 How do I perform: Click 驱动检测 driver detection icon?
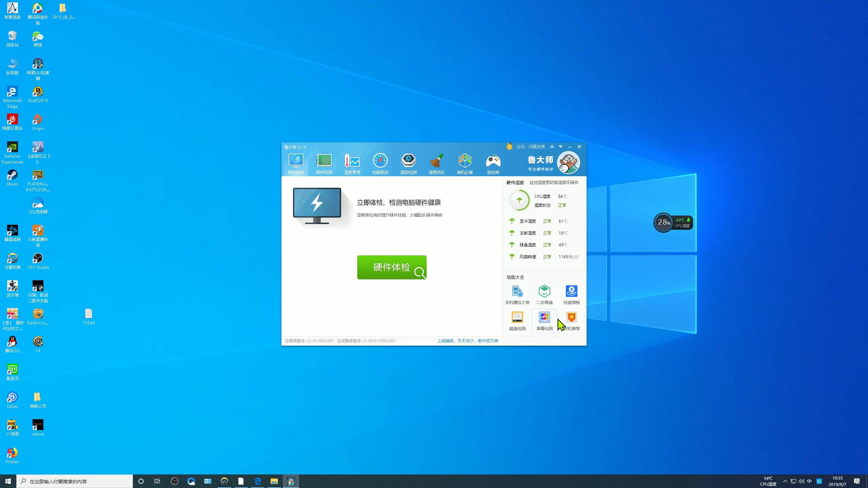(x=408, y=164)
